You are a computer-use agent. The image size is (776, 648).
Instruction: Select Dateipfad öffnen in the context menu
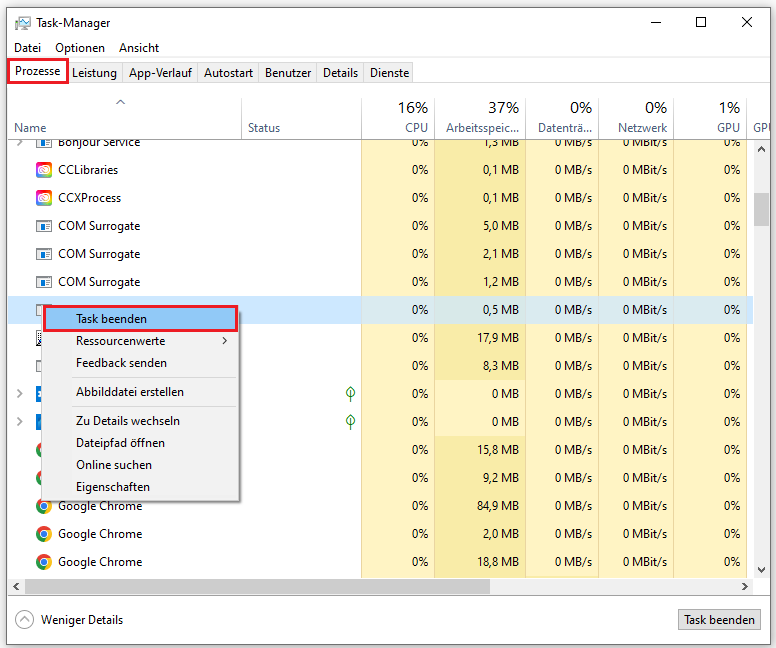point(141,443)
